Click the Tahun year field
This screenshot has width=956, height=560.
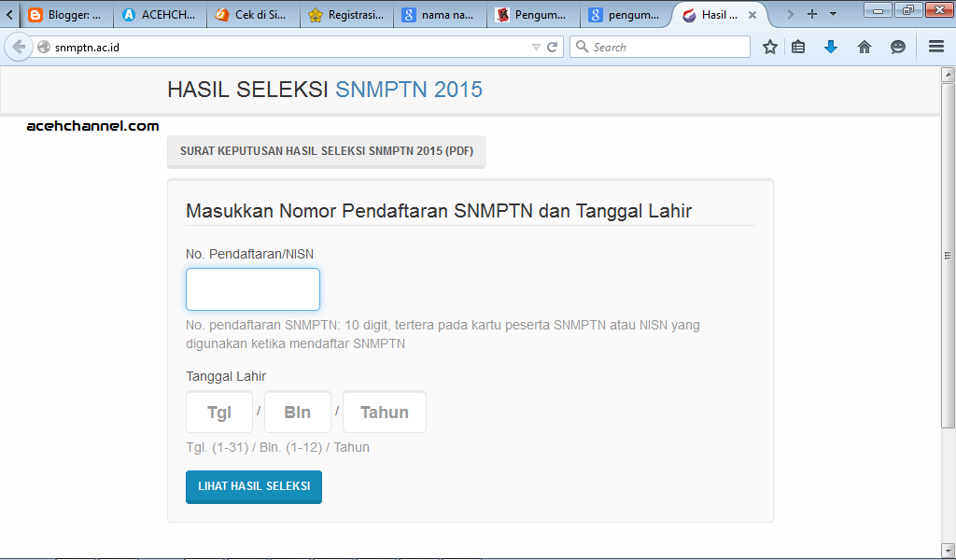point(385,412)
